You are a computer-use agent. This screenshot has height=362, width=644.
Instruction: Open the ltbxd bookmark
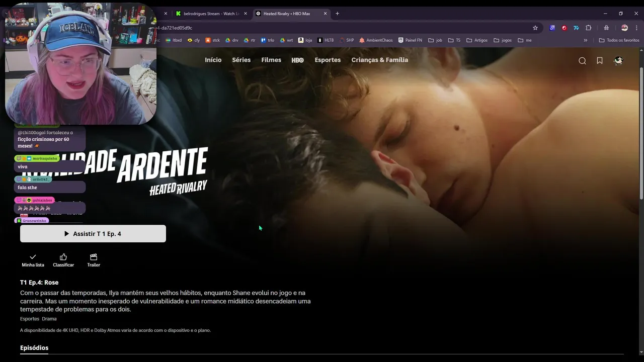[174, 40]
